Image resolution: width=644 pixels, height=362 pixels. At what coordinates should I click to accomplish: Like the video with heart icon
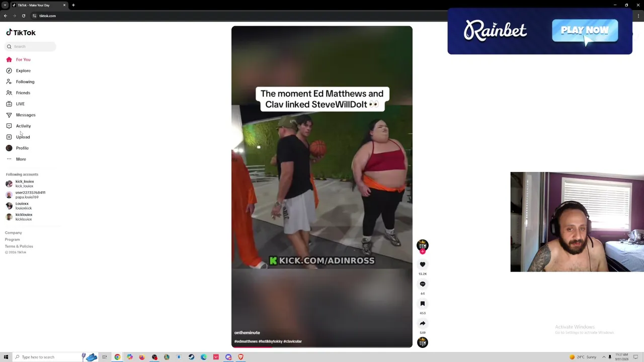coord(423,264)
